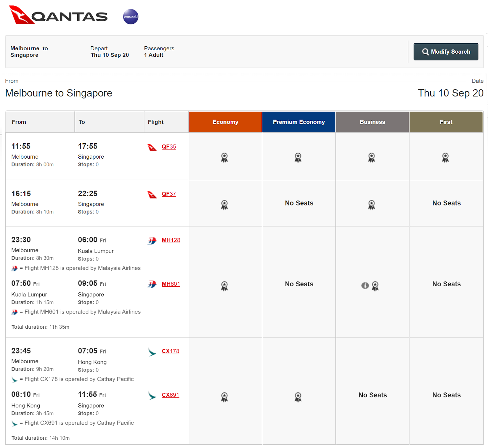This screenshot has width=488, height=448.
Task: Click Qantas tail icon beside QF37
Action: (152, 195)
